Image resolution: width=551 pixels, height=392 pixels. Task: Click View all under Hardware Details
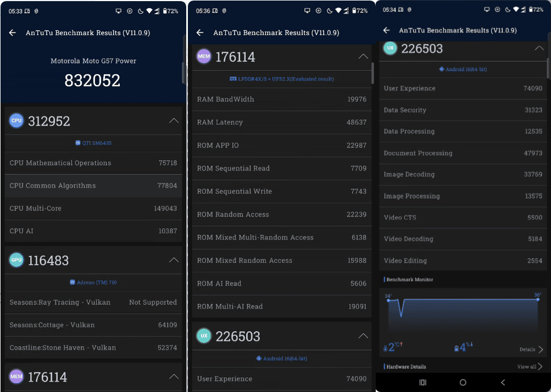(x=530, y=367)
